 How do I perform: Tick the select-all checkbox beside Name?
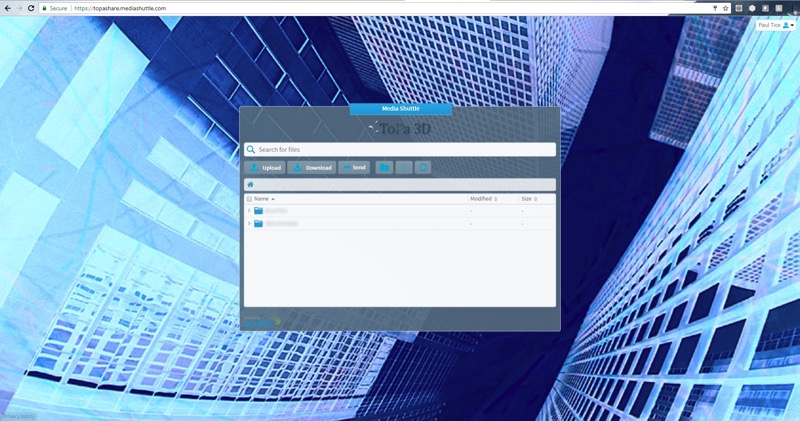(x=249, y=199)
